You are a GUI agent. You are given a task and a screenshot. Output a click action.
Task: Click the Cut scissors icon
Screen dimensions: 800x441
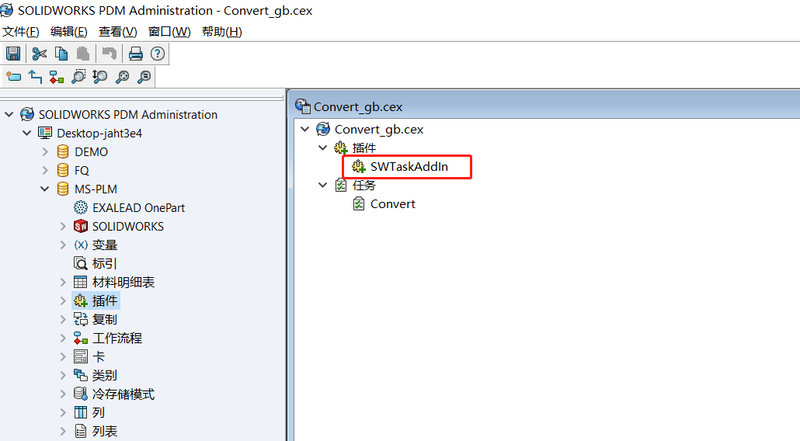pyautogui.click(x=39, y=53)
